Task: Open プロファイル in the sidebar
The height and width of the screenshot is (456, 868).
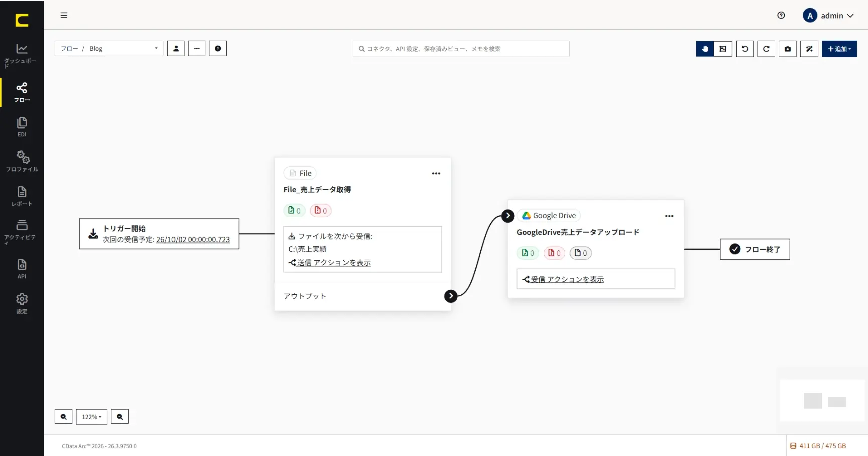Action: click(x=22, y=161)
